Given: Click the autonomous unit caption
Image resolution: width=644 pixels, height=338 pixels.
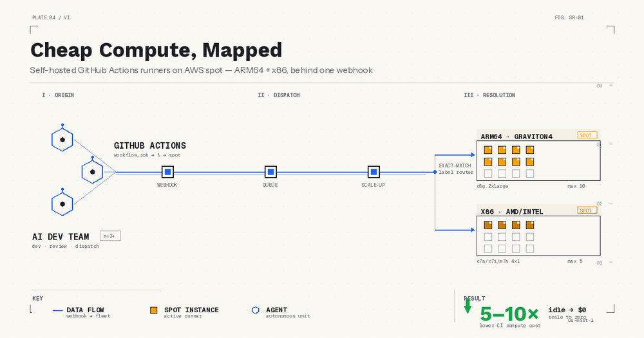Looking at the screenshot, I should coord(288,316).
